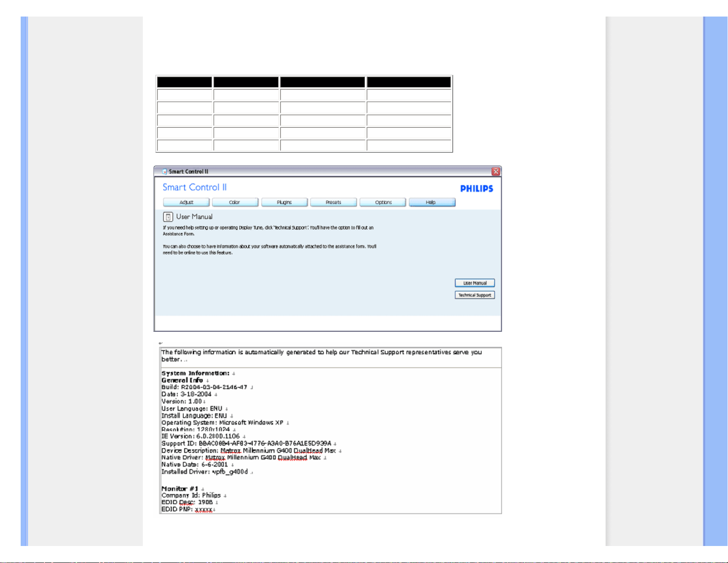Select the 'Native Driver' Matrox line
The width and height of the screenshot is (728, 563).
click(241, 457)
